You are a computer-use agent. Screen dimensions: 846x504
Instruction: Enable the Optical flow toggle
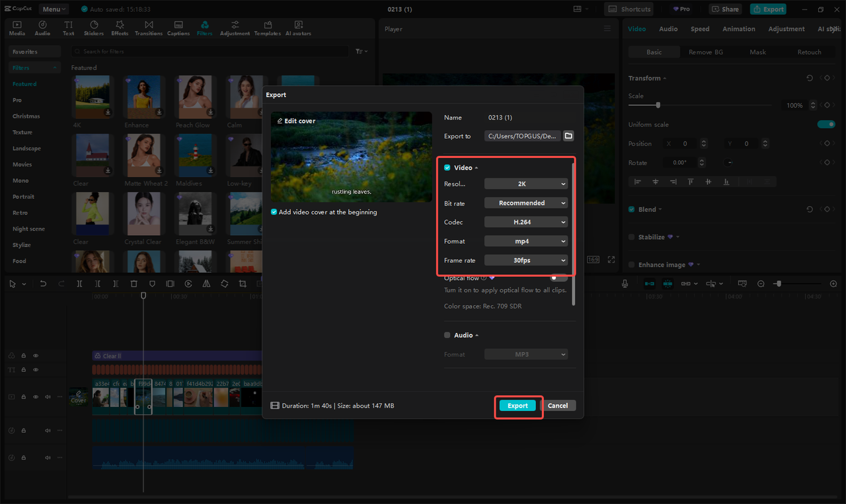pyautogui.click(x=558, y=278)
